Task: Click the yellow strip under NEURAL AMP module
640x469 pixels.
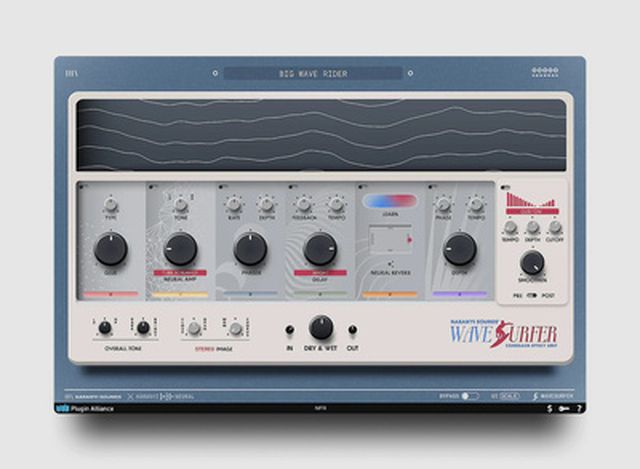Action: click(x=180, y=294)
